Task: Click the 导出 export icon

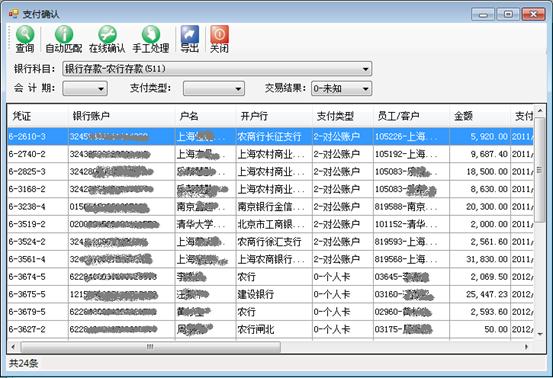Action: [x=189, y=39]
